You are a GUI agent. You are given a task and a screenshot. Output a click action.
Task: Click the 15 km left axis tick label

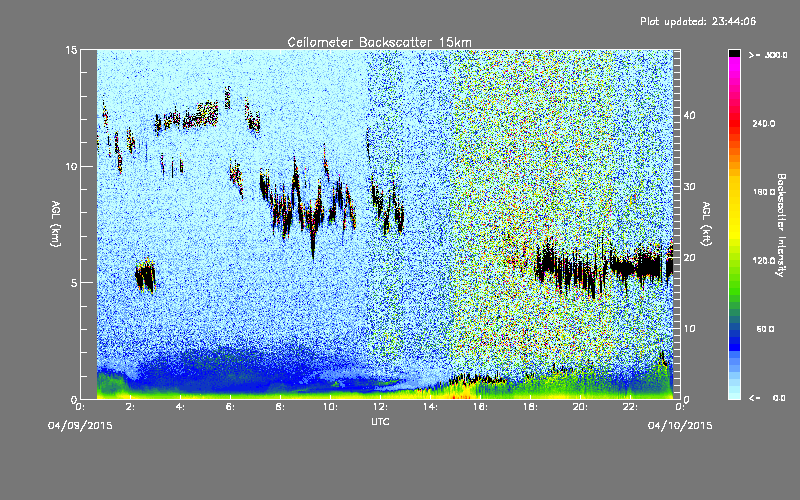(x=71, y=50)
